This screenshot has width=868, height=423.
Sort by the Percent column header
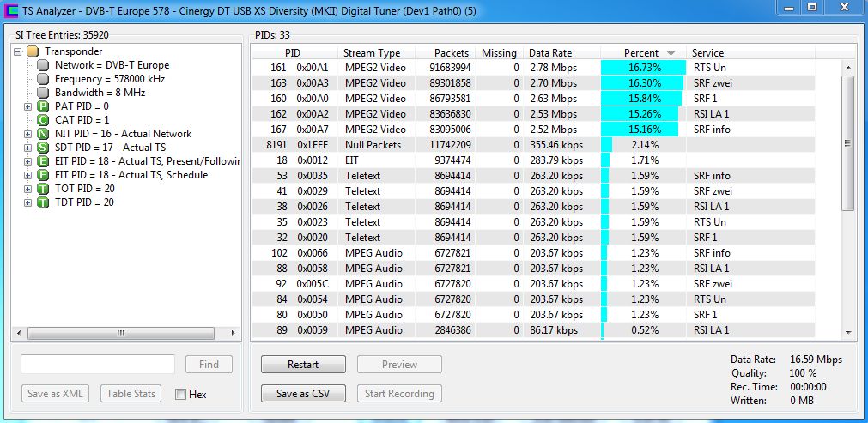tap(641, 53)
